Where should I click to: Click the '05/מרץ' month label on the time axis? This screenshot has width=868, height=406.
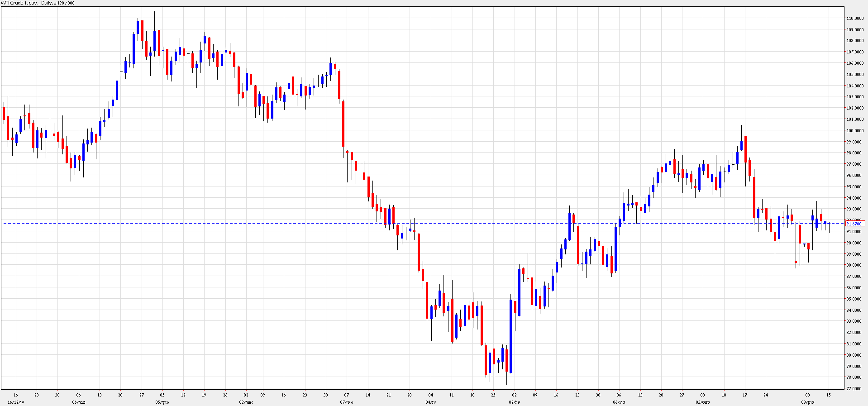coord(162,402)
